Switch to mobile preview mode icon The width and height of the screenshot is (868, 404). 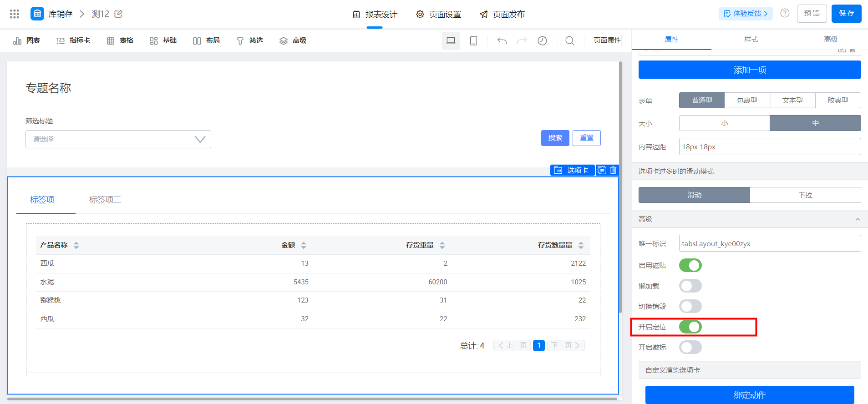point(473,41)
